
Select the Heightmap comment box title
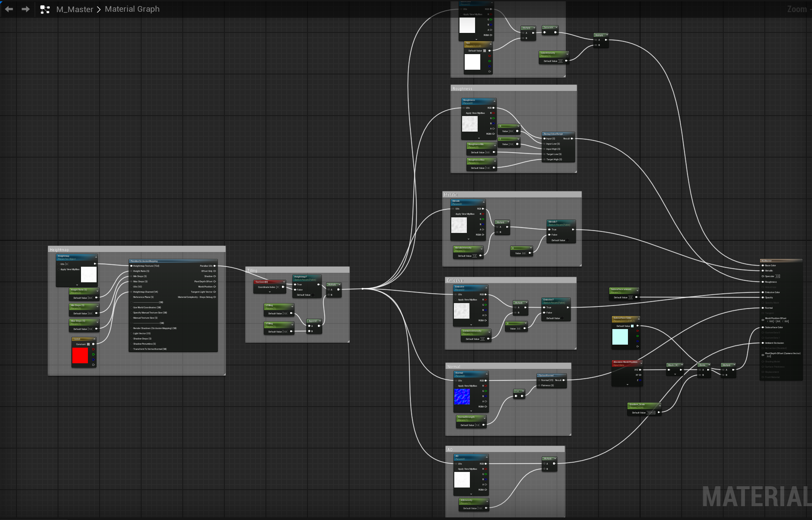coord(59,250)
